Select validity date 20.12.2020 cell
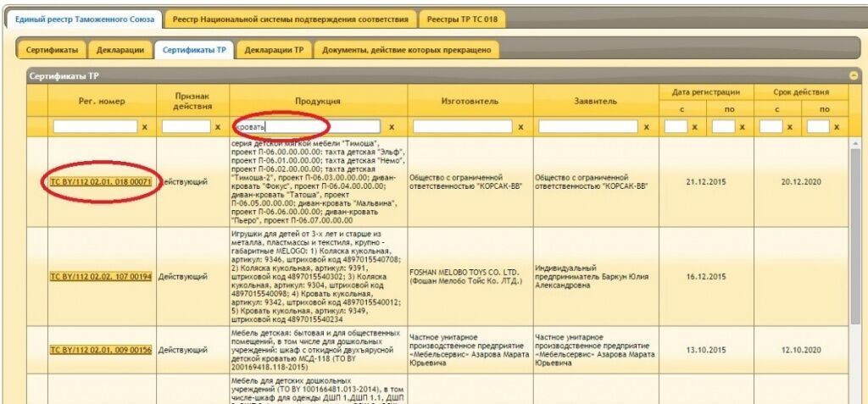The height and width of the screenshot is (404, 868). coord(801,181)
